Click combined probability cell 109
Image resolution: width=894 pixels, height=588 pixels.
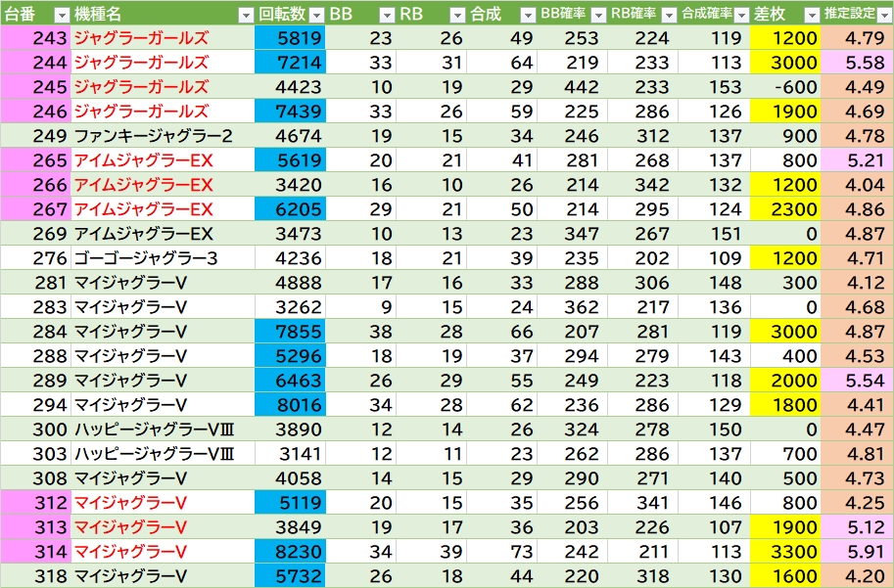[714, 258]
